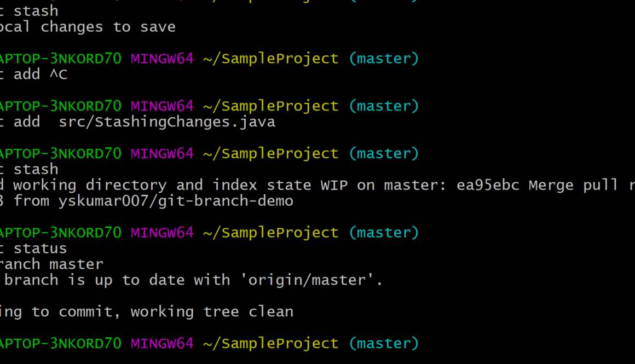Click "master" in the "ranch master" line

coord(76,264)
